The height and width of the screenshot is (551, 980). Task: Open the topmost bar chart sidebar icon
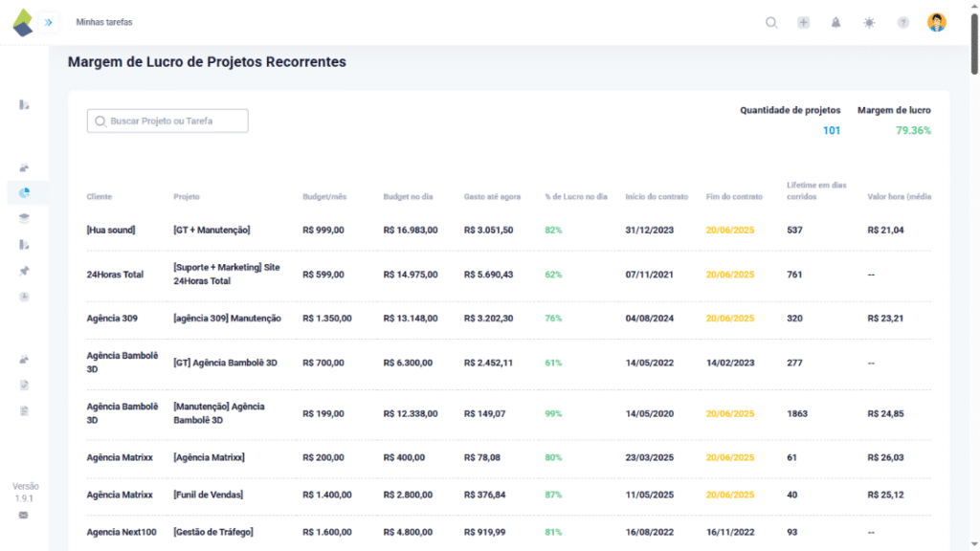[24, 104]
